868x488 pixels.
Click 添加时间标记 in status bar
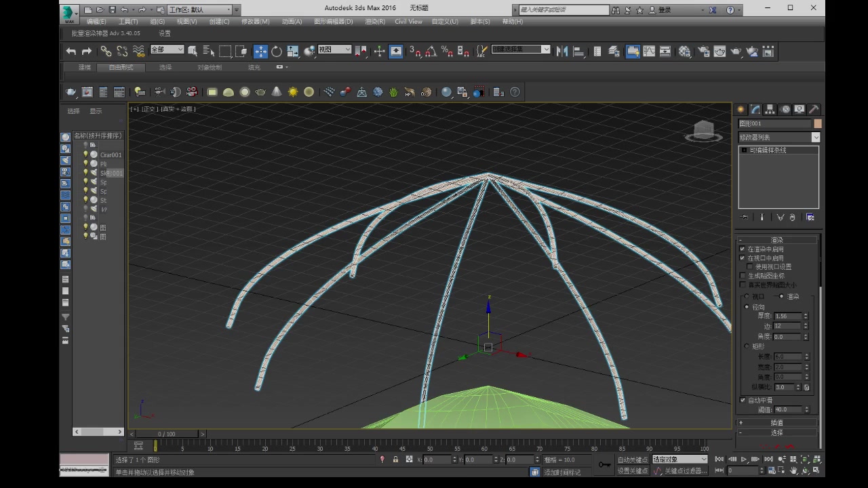(x=562, y=472)
